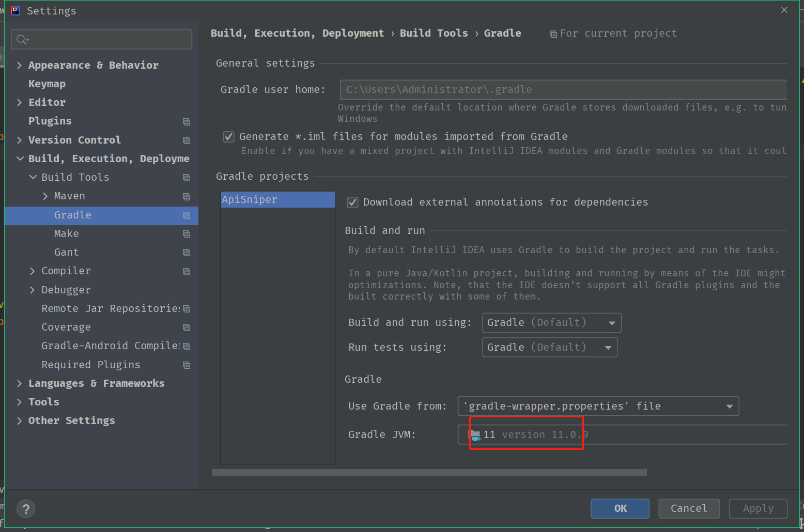Open the Use Gradle from dropdown

pyautogui.click(x=598, y=406)
